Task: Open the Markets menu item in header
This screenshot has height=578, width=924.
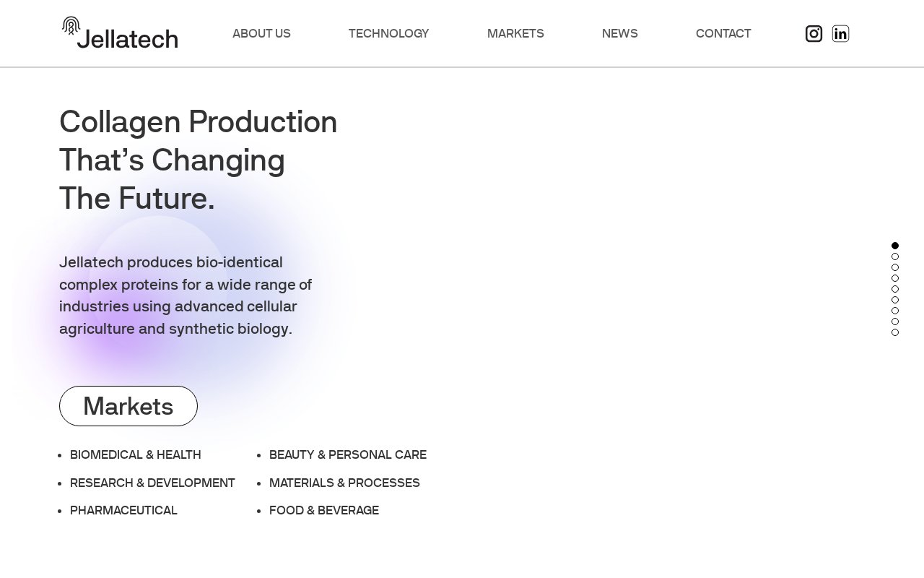Action: [515, 33]
